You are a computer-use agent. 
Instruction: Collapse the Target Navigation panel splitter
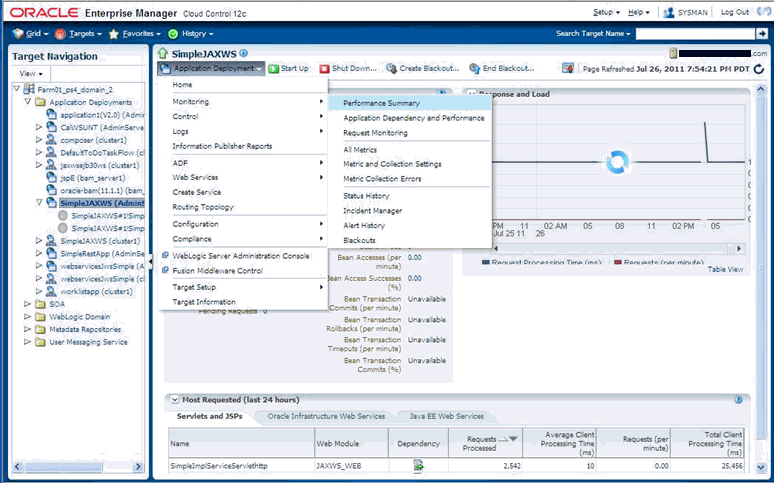[x=151, y=261]
